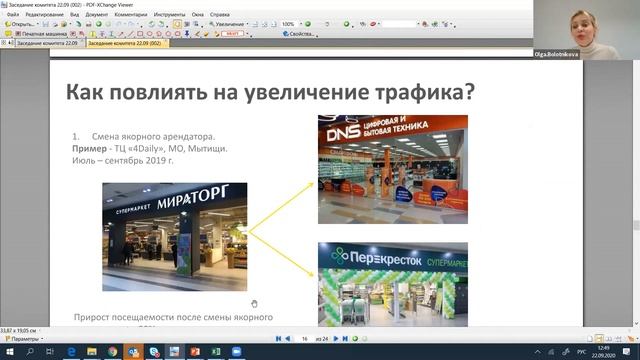Click the green previous view icon

tap(355, 338)
